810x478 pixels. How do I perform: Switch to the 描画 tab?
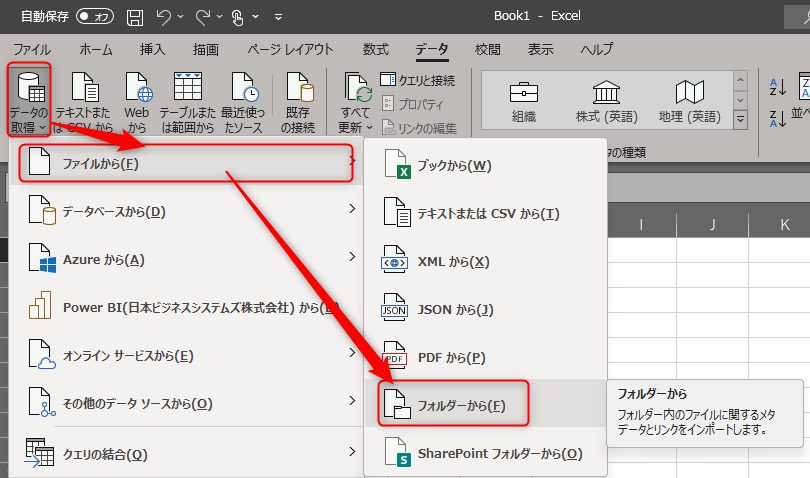point(206,50)
